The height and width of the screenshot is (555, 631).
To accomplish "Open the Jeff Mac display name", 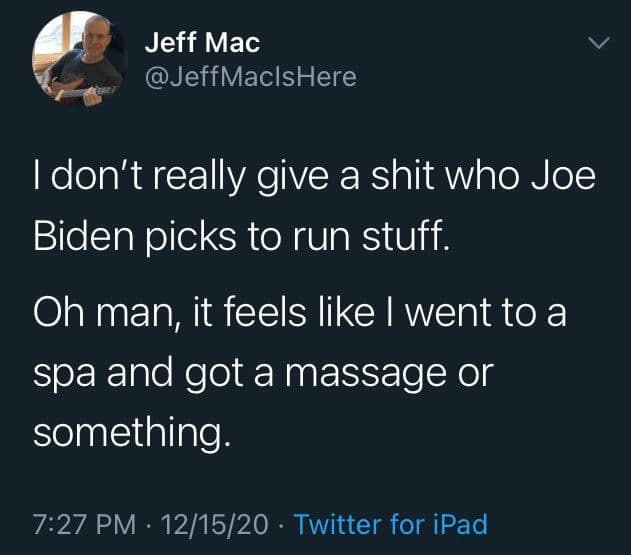I will 203,43.
